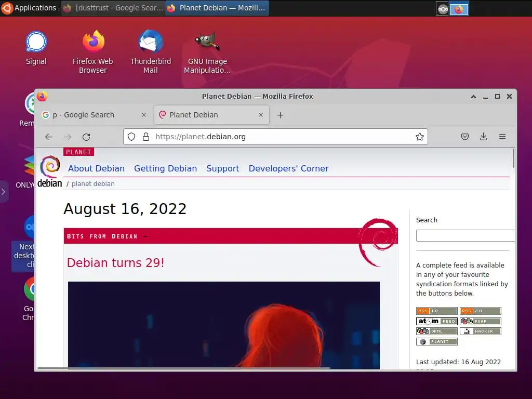Viewport: 532px width, 399px height.
Task: Open the Firefox downloads panel
Action: 484,137
